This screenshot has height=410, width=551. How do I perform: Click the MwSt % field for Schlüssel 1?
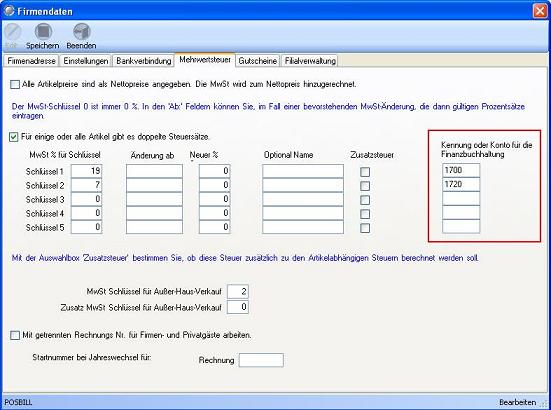86,171
